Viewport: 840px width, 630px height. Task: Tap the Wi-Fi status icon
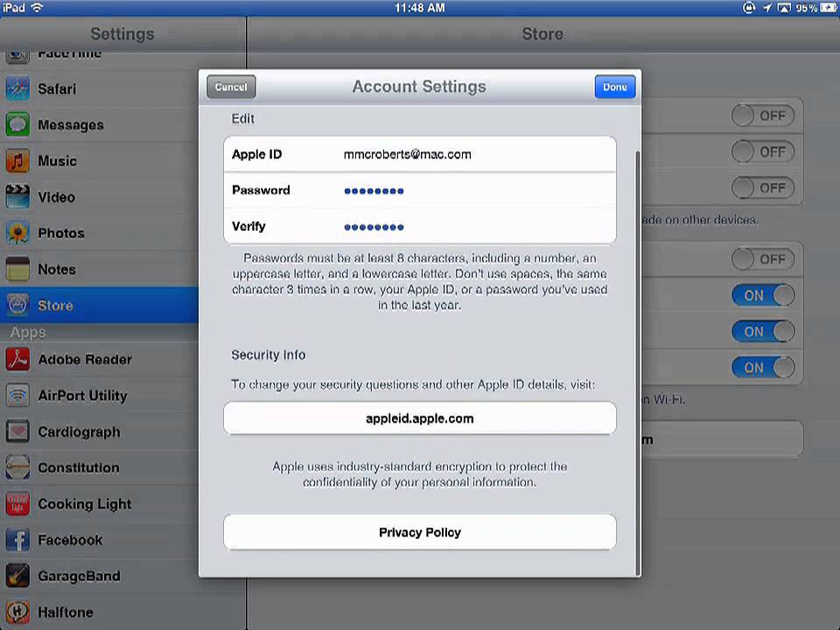(37, 8)
